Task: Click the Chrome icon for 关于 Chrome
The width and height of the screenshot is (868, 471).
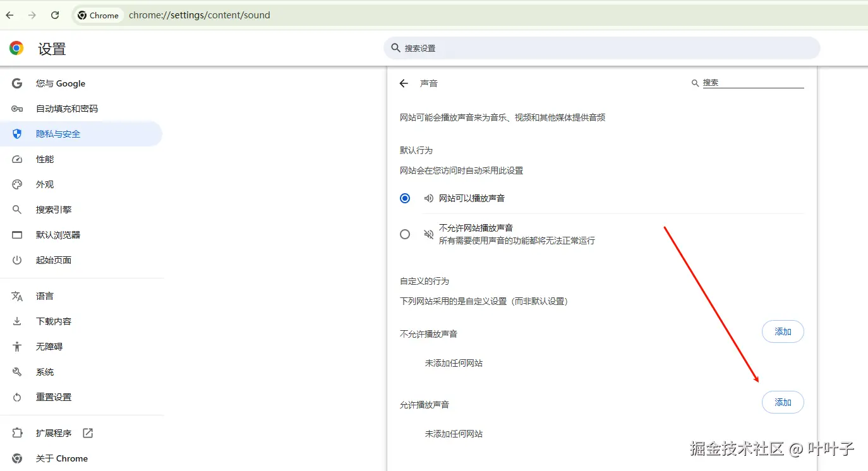Action: 17,458
